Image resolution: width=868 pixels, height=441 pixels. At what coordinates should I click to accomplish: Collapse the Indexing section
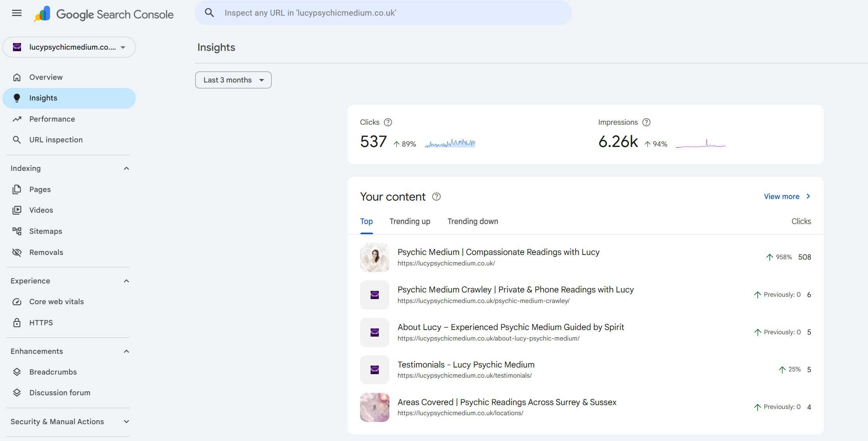click(x=126, y=169)
